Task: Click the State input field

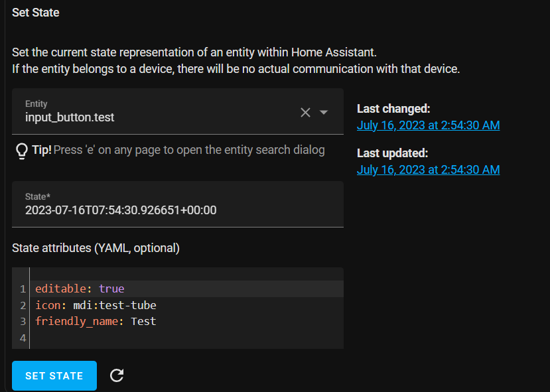Action: (177, 210)
